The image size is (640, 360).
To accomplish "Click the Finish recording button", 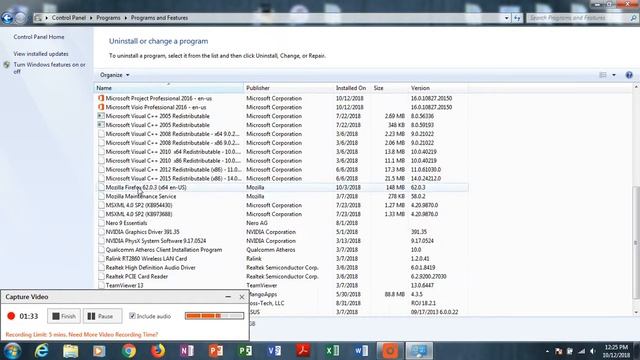I will tap(64, 316).
